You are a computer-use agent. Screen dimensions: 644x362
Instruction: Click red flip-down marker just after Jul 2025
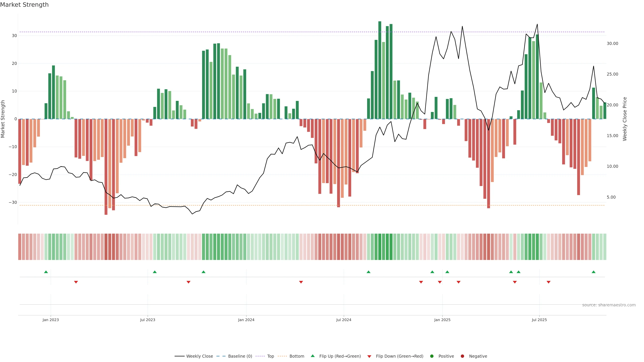point(549,282)
